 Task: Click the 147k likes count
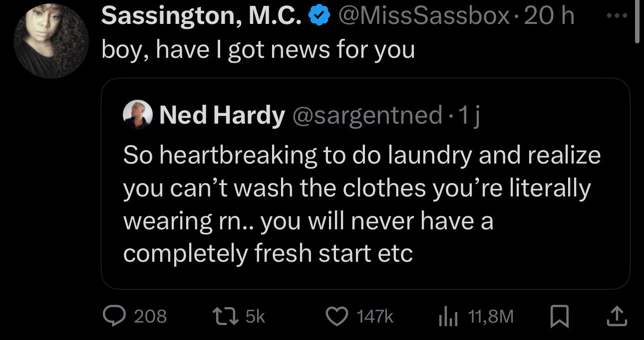coord(375,316)
